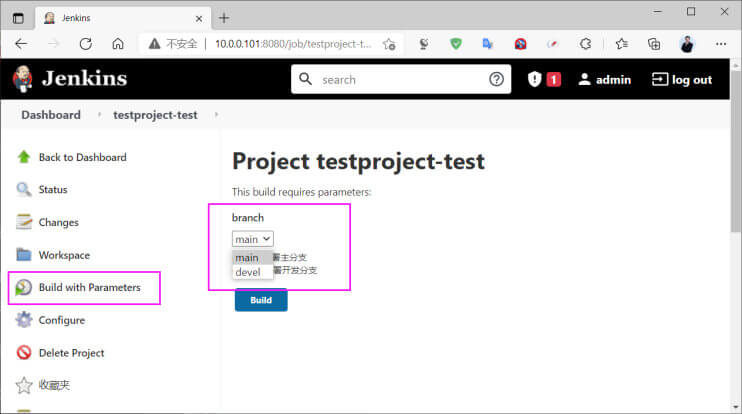
Task: Click the branch parameter label
Action: click(247, 218)
